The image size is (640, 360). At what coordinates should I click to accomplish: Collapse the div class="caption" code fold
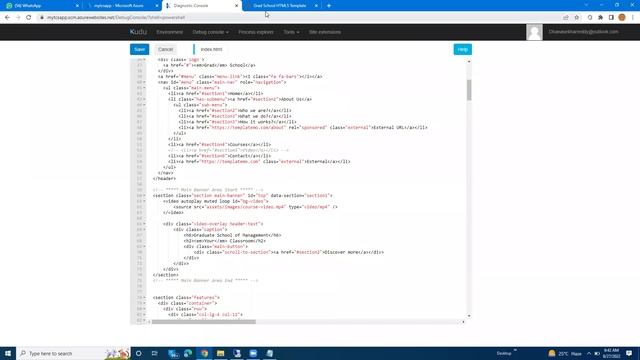pos(144,229)
